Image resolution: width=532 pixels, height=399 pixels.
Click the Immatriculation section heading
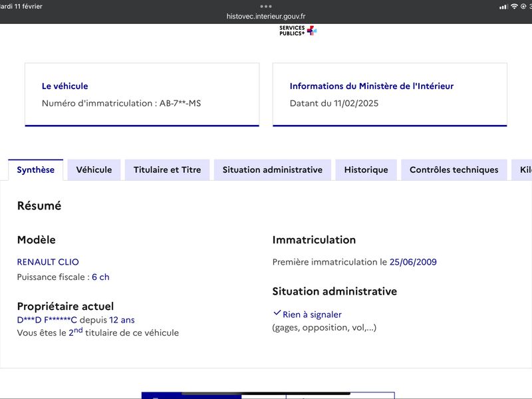314,240
